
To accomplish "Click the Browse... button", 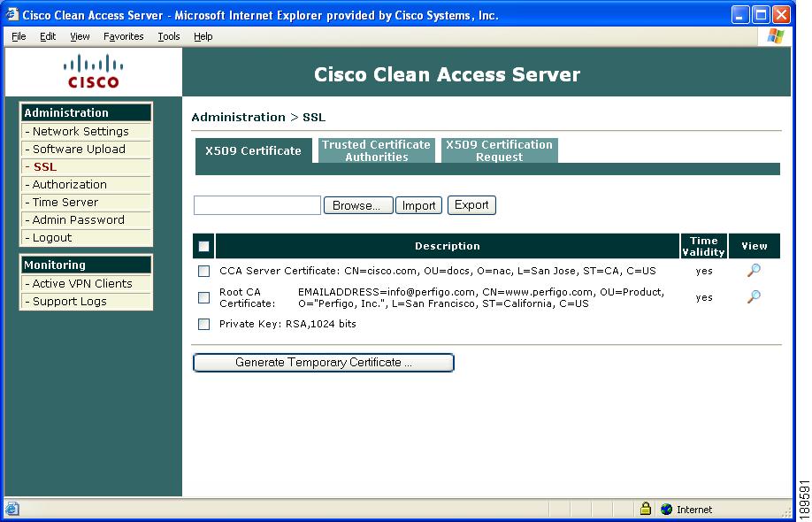I will pyautogui.click(x=358, y=205).
